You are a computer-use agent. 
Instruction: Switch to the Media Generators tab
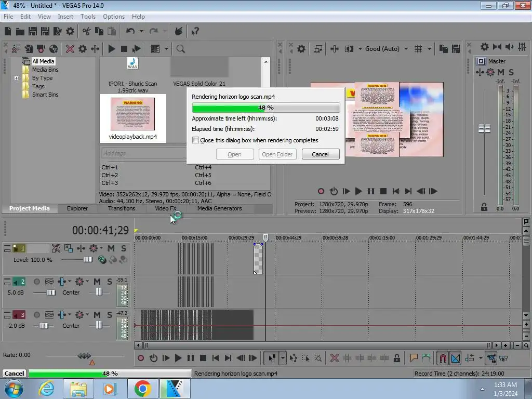[220, 208]
